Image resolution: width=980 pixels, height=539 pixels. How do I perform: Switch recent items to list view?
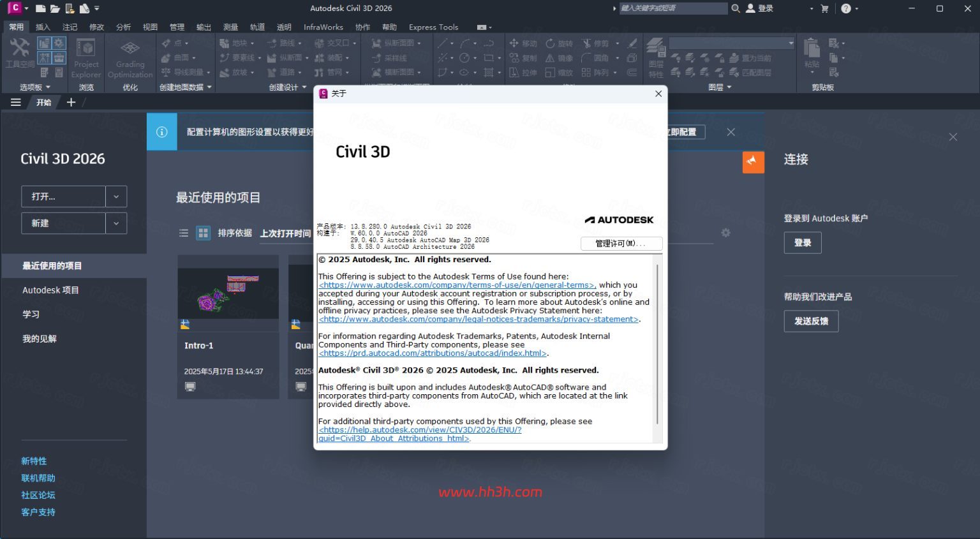coord(184,233)
